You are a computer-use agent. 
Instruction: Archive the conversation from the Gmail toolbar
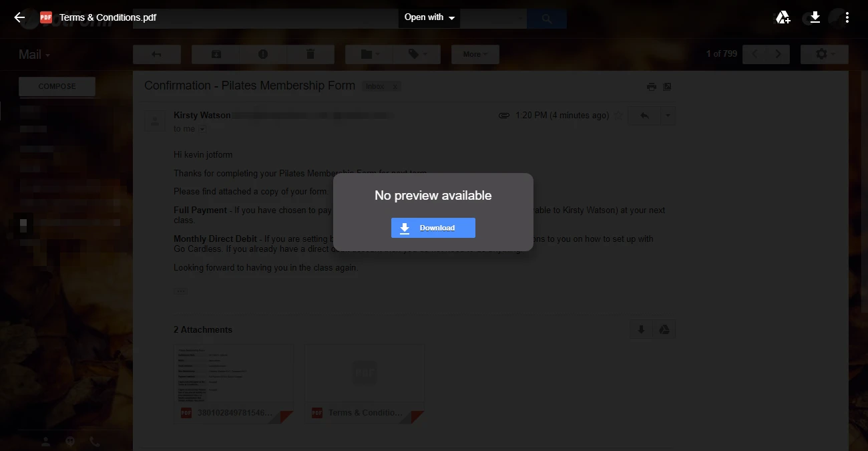click(216, 54)
